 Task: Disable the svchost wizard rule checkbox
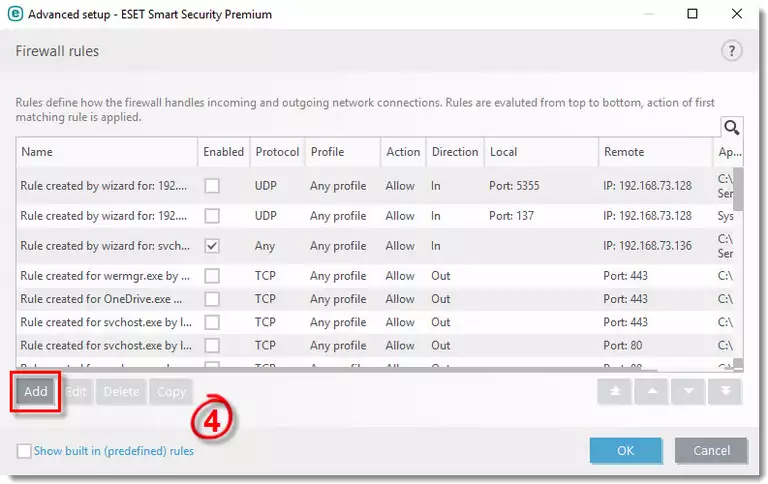[212, 246]
